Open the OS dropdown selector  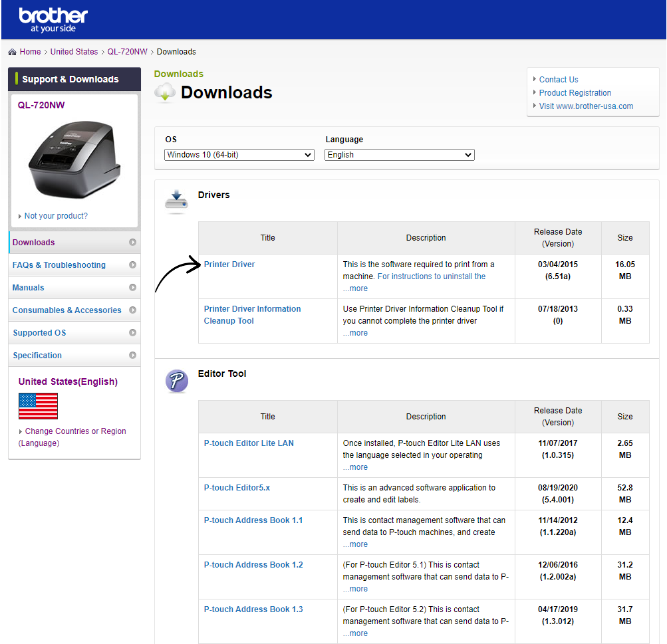[239, 155]
